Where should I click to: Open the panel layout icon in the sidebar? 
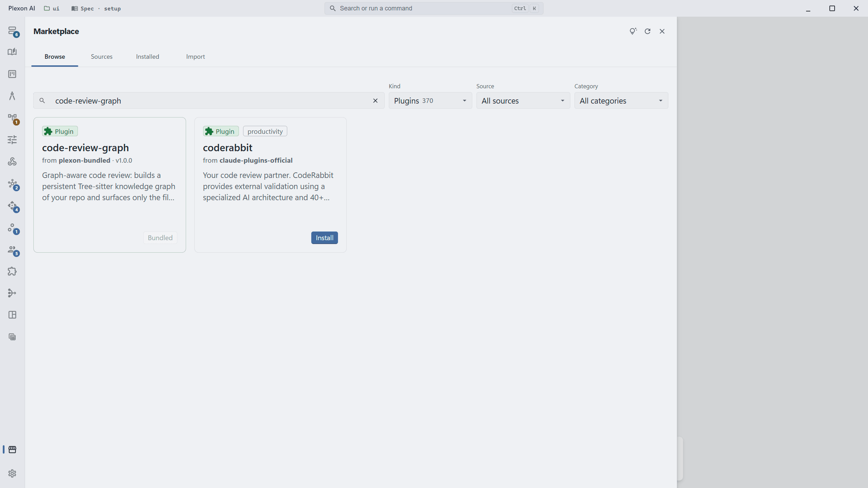tap(12, 315)
